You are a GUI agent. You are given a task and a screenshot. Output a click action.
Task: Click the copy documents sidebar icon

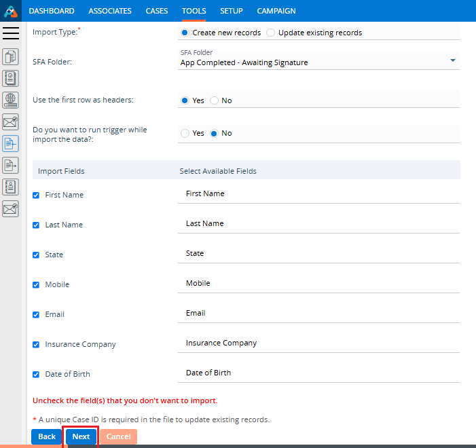point(11,56)
